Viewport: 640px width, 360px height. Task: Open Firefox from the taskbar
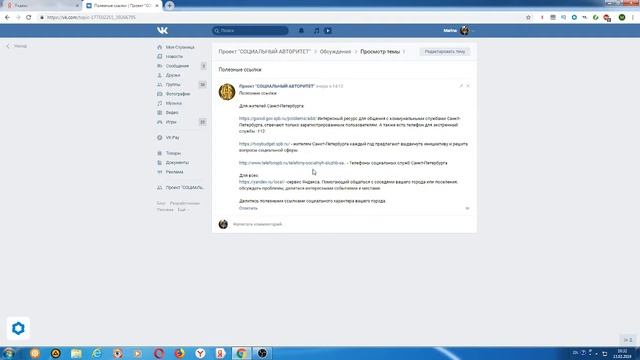(180, 353)
